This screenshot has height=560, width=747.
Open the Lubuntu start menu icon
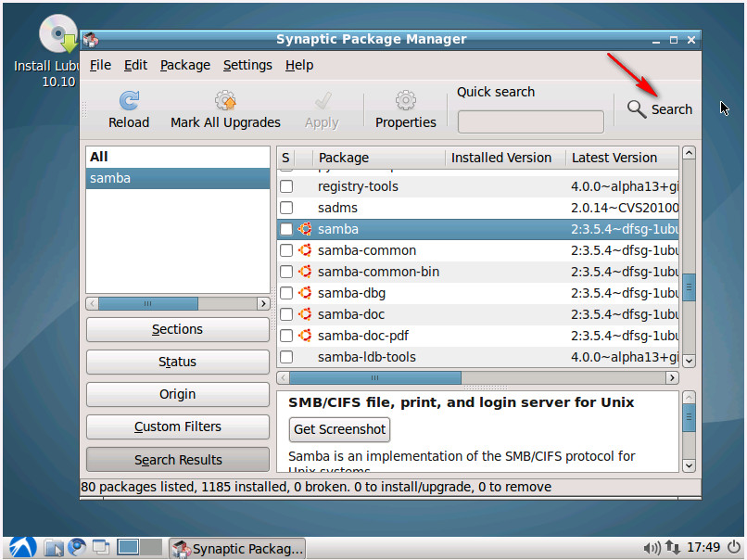(22, 548)
